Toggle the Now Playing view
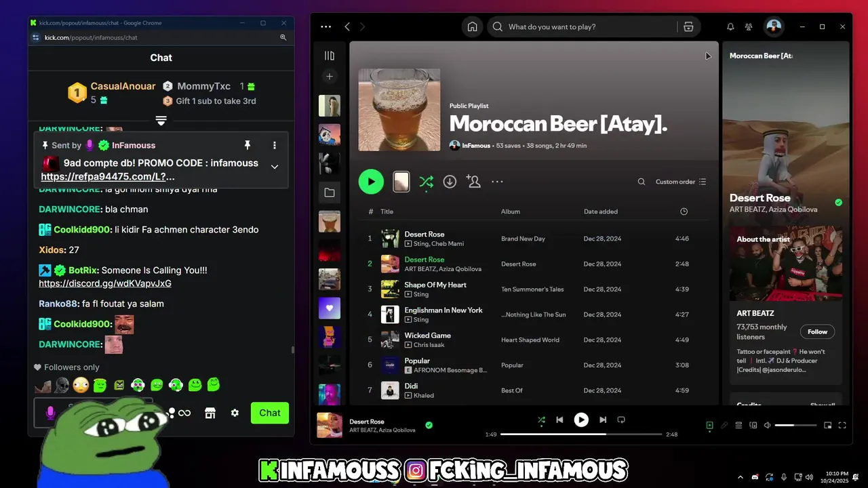 click(x=709, y=425)
